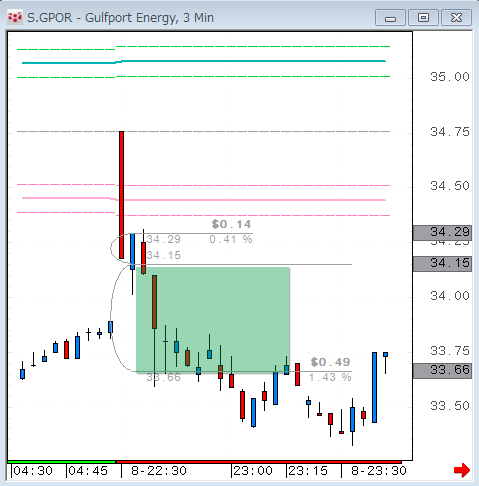This screenshot has height=486, width=479.
Task: Click the 23:15 time axis label
Action: pyautogui.click(x=308, y=471)
